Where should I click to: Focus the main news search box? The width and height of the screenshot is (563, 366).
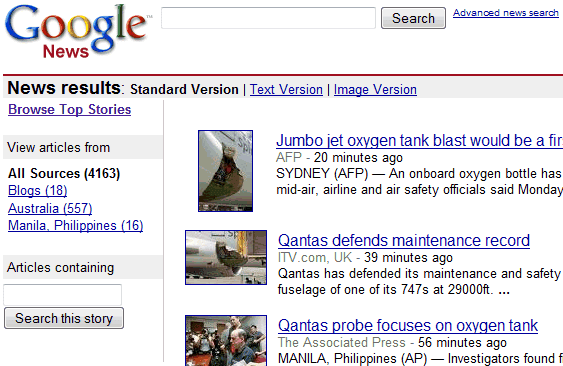point(268,18)
